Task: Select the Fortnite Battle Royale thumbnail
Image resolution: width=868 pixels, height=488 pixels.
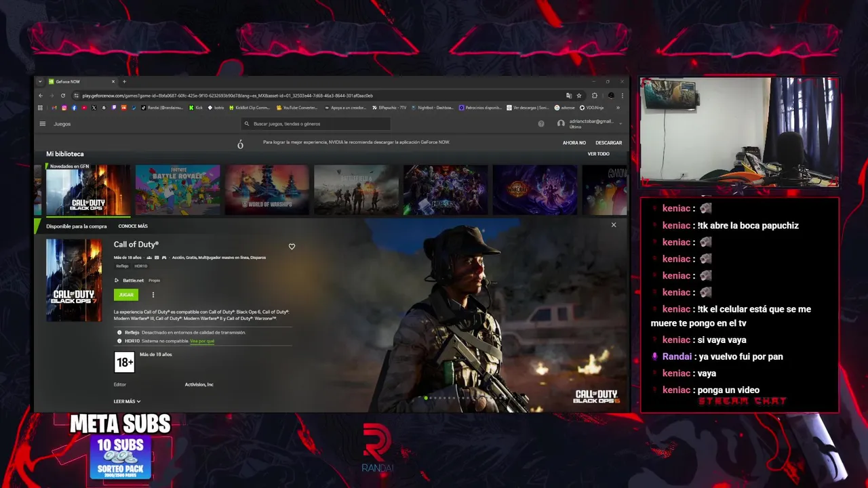Action: (x=178, y=190)
